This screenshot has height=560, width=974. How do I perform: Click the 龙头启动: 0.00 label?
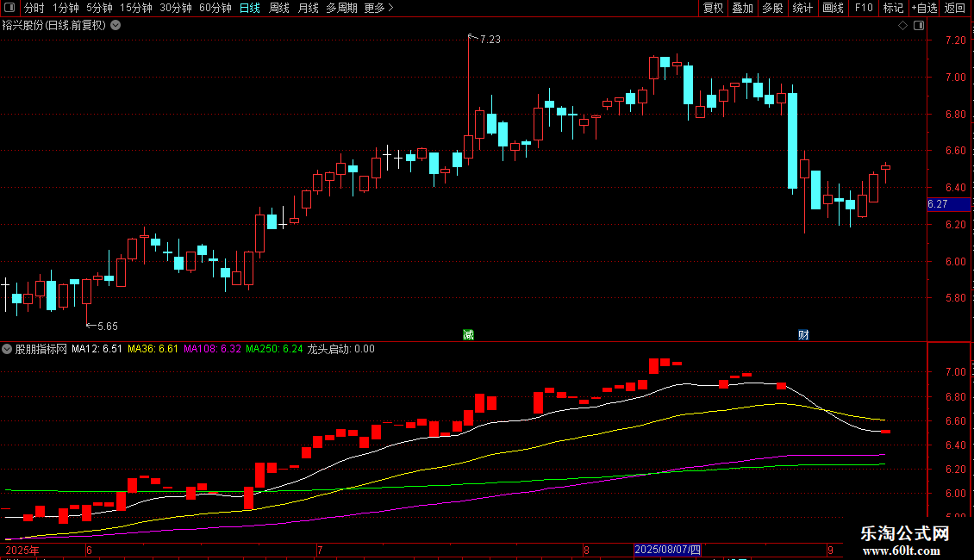341,349
